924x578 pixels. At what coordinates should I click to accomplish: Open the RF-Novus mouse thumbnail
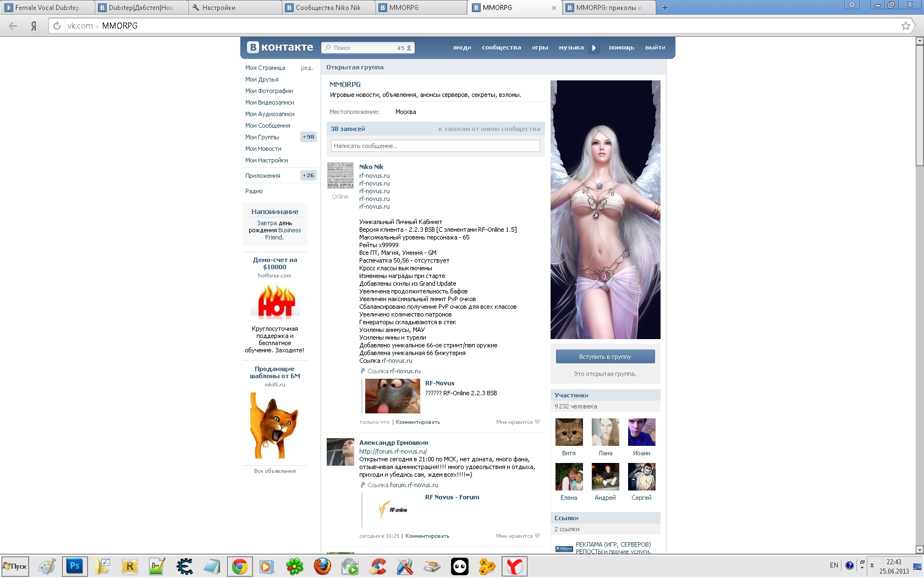(x=393, y=396)
